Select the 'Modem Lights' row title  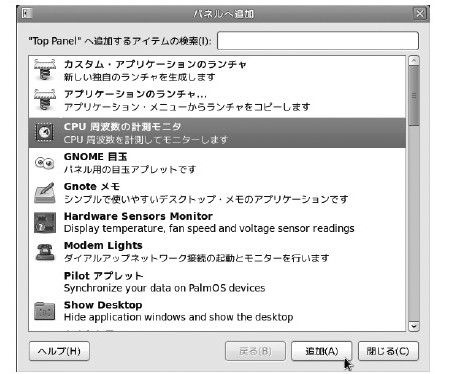(103, 245)
